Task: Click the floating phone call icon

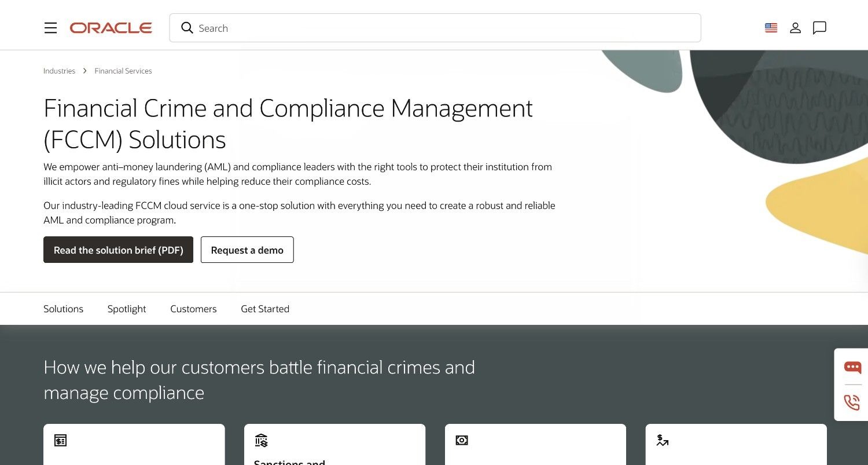Action: 852,402
